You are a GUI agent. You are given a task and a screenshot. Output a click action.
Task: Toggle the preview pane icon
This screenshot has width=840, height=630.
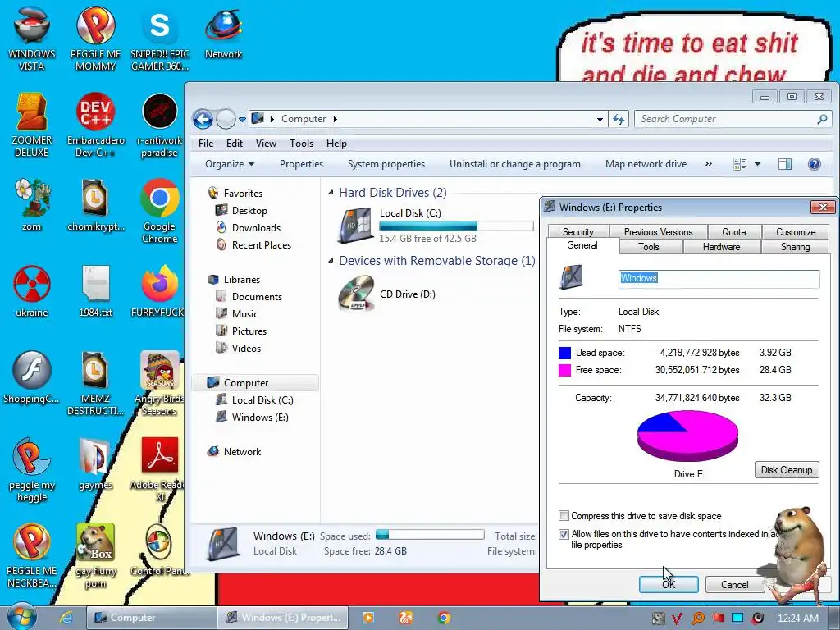click(785, 164)
